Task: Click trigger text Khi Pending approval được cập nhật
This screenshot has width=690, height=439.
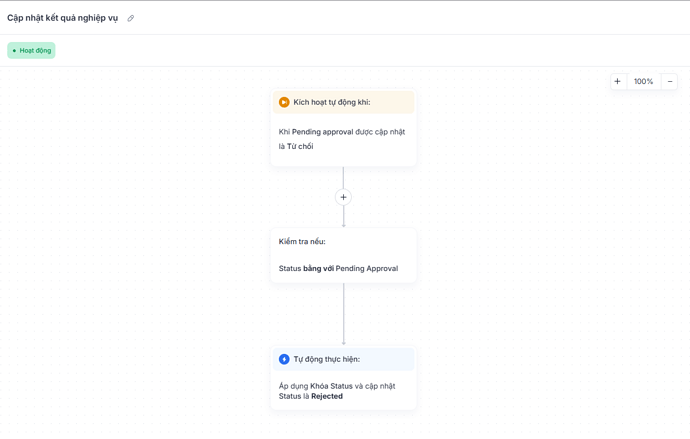Action: 341,132
